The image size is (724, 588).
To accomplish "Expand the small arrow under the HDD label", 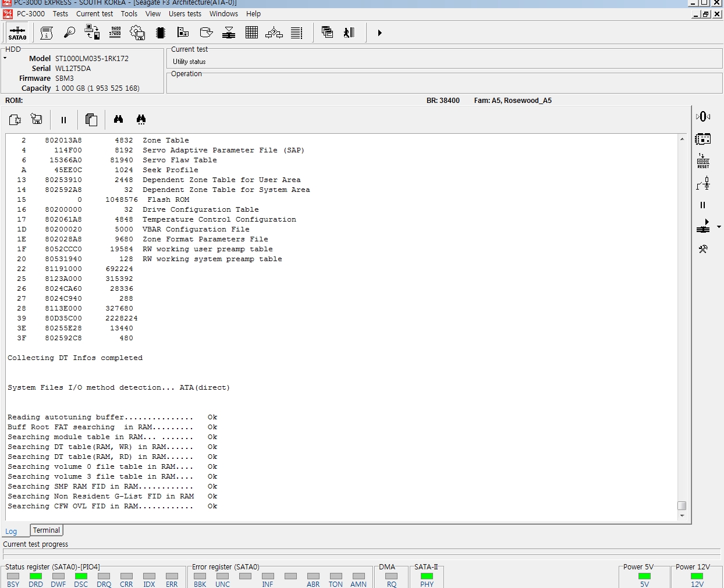I will point(5,58).
